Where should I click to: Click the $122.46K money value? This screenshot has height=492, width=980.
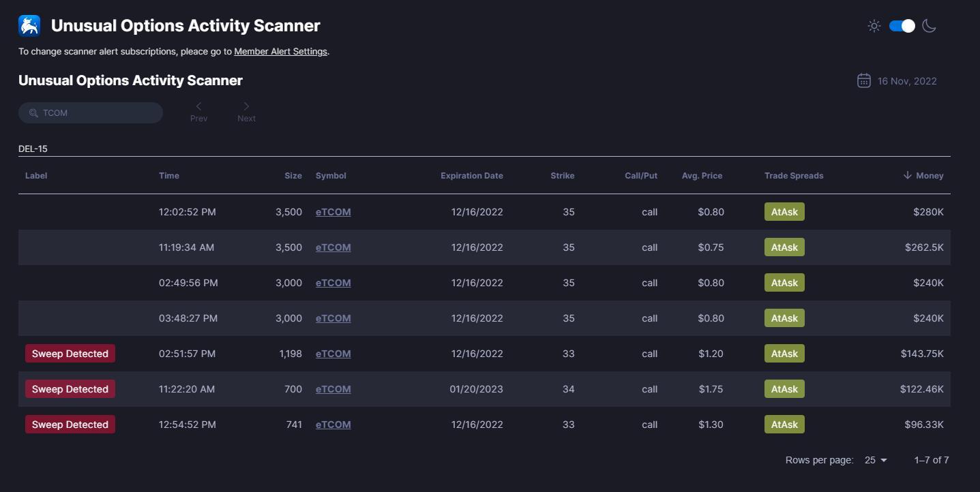point(922,389)
